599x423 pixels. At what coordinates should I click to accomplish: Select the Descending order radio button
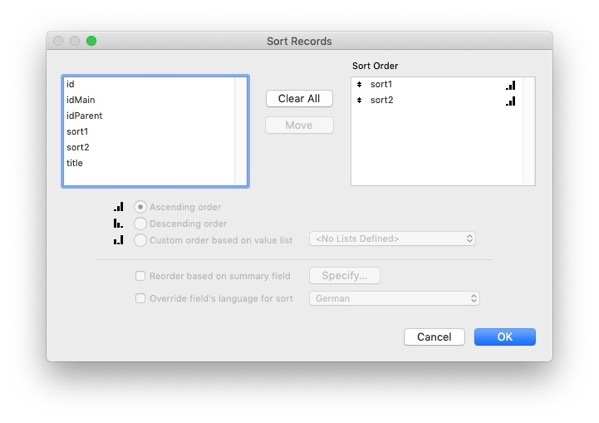(140, 224)
